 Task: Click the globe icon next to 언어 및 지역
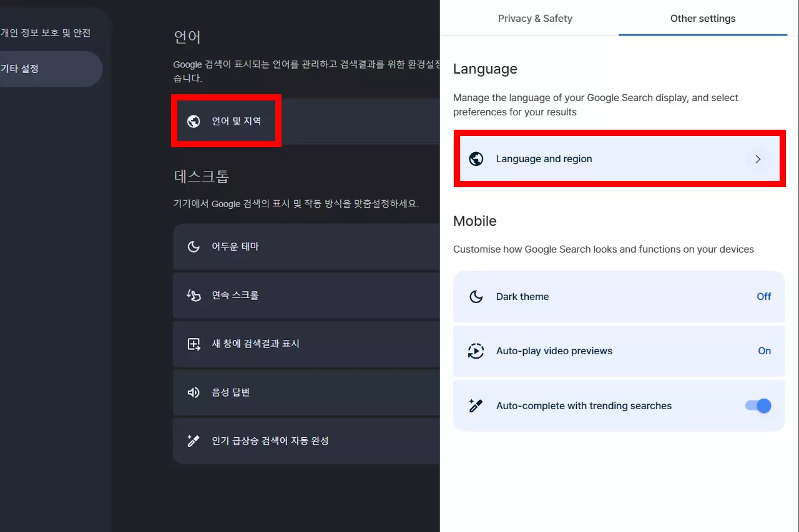[x=193, y=122]
